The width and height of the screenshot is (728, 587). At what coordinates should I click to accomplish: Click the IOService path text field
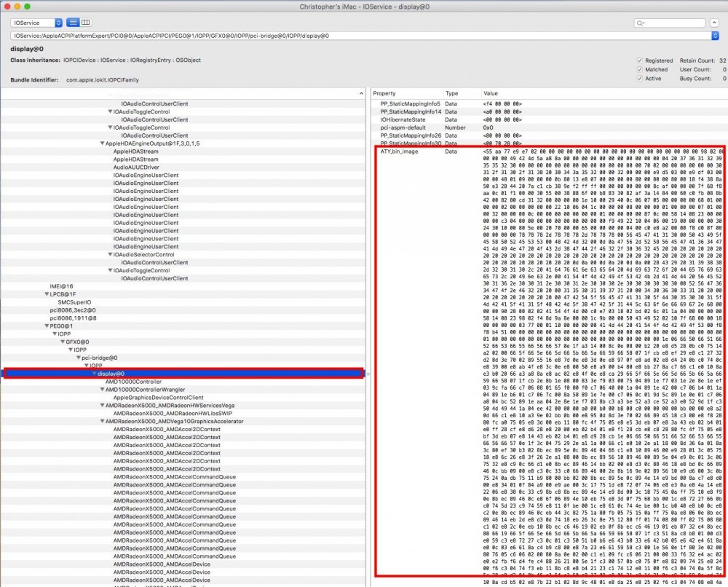pos(361,36)
